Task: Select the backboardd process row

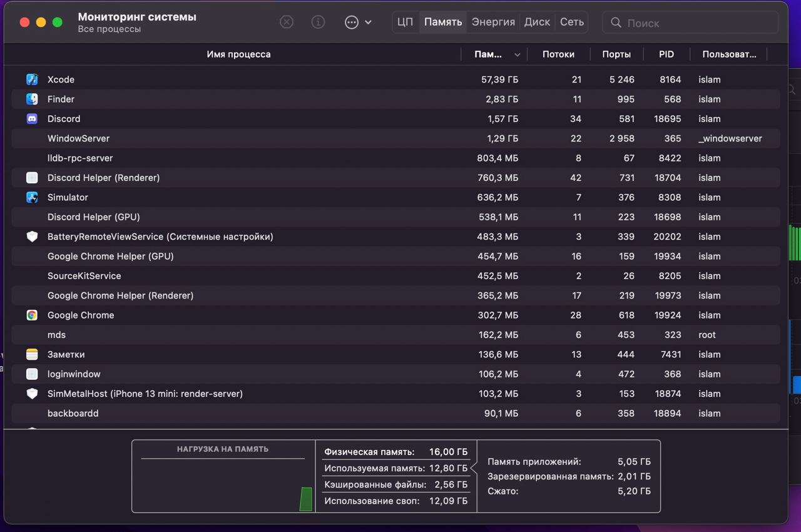Action: 395,413
